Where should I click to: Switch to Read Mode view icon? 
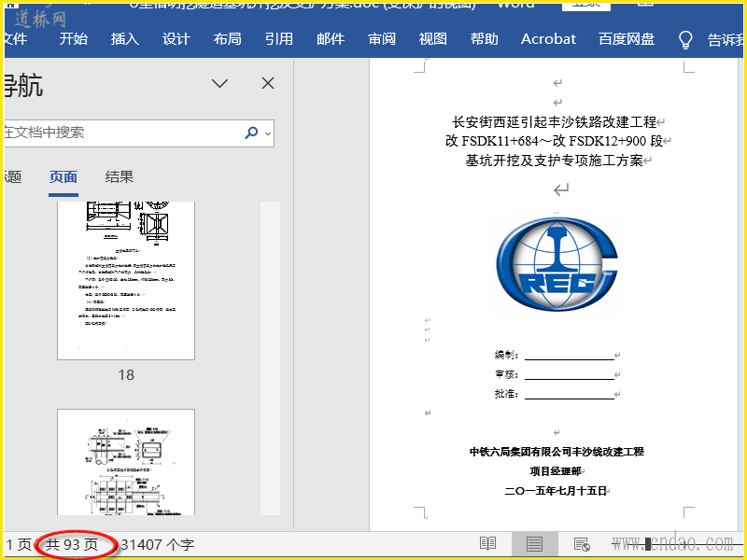487,543
